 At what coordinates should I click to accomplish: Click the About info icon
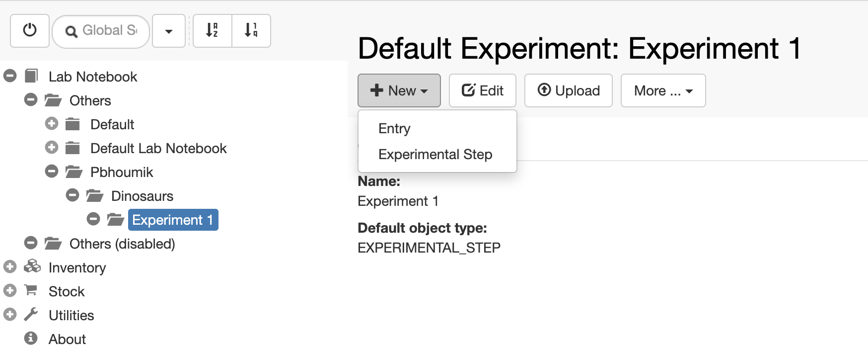click(31, 338)
